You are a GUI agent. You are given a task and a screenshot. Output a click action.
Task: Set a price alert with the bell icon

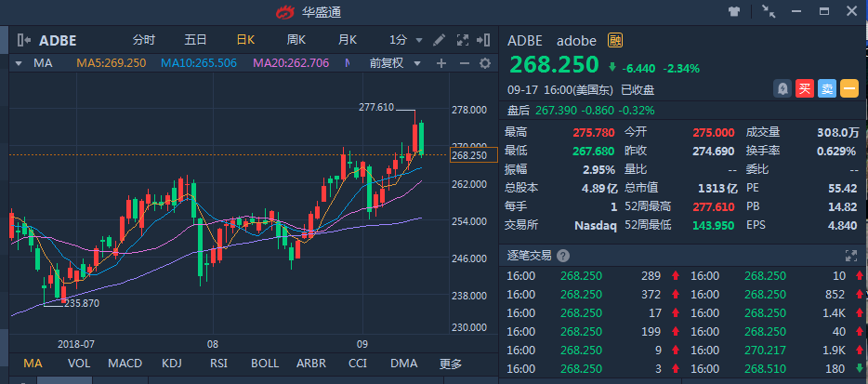point(783,89)
